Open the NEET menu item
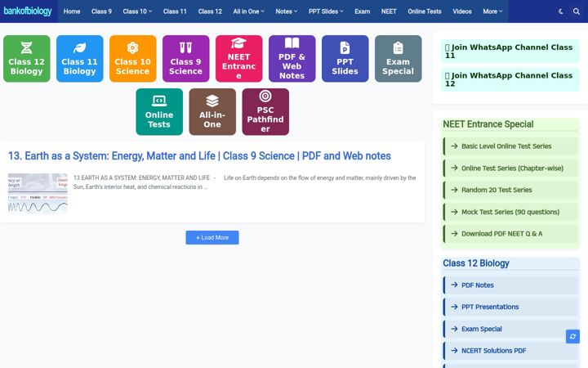The width and height of the screenshot is (588, 368). tap(389, 11)
